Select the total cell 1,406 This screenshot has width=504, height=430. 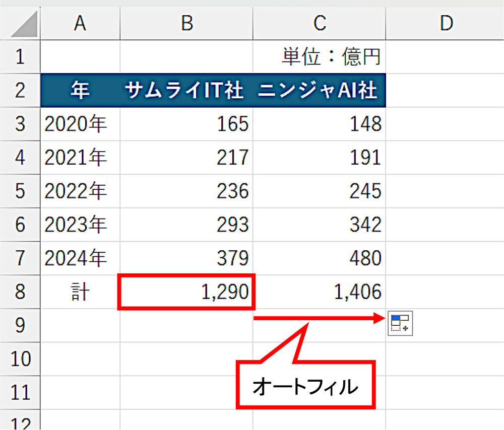(x=319, y=292)
